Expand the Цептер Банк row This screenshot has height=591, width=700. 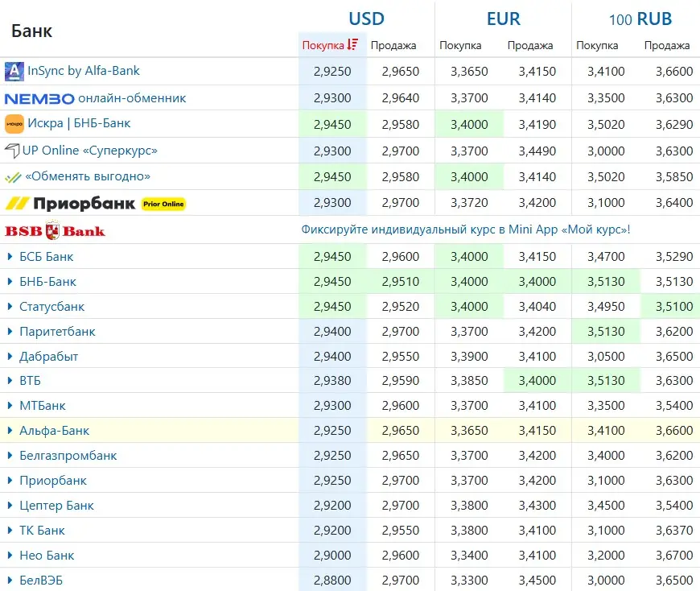point(10,506)
